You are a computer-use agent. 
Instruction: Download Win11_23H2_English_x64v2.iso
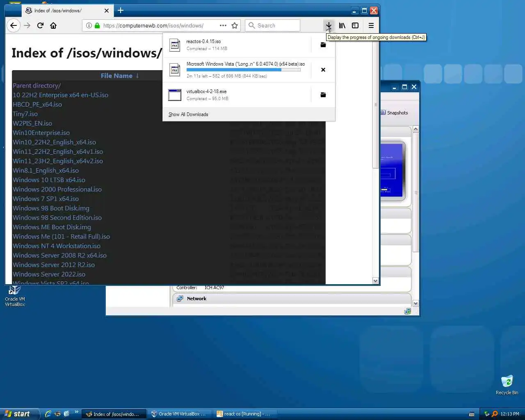click(58, 161)
